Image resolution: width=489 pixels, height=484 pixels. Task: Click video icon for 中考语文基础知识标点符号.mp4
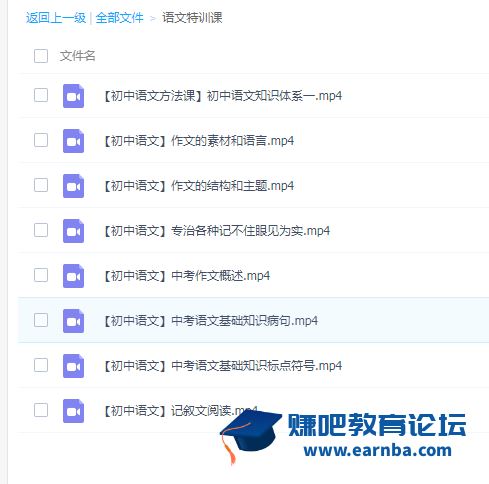point(73,366)
